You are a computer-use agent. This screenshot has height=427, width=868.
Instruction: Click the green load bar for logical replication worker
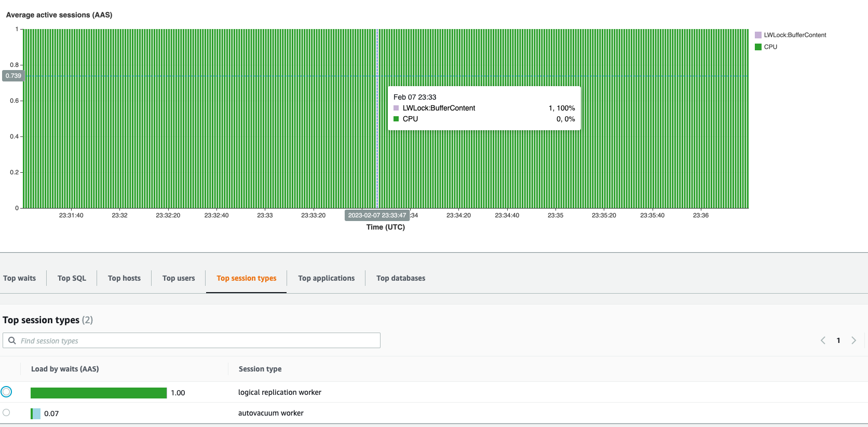[99, 393]
